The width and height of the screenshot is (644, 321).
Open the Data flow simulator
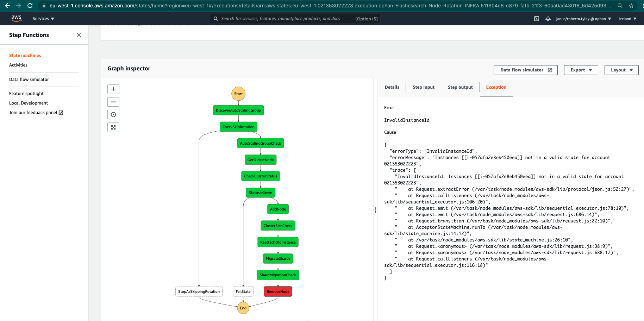pyautogui.click(x=525, y=70)
